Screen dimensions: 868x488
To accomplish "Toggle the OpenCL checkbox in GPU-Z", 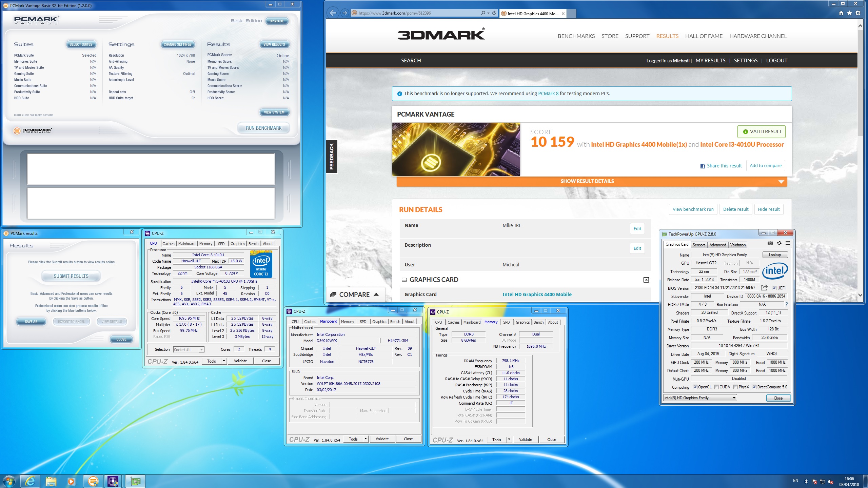I will click(695, 387).
